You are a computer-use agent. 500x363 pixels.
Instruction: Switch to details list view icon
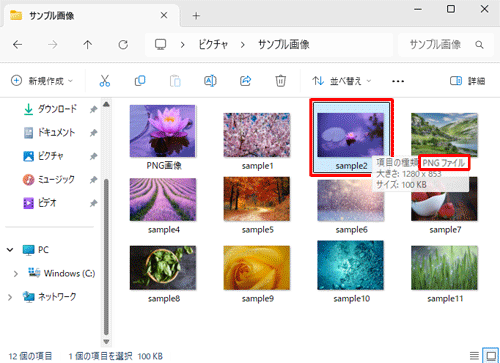pyautogui.click(x=474, y=356)
